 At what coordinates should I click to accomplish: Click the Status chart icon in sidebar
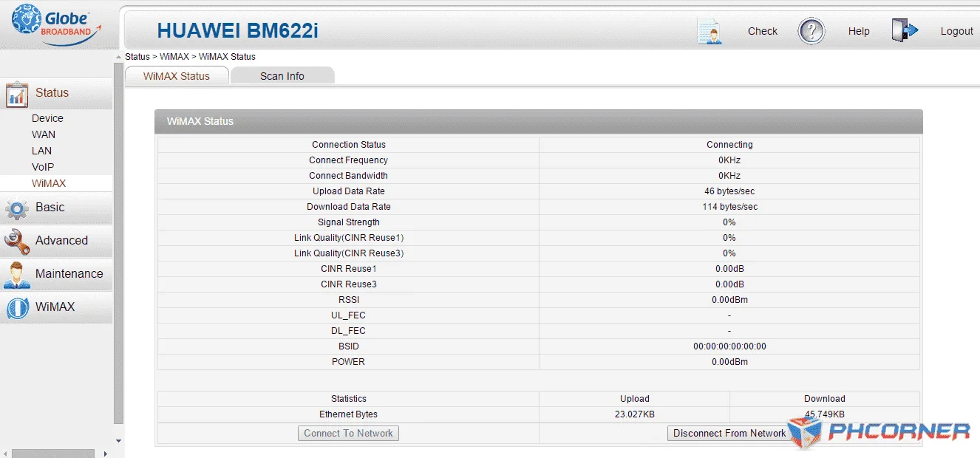[x=16, y=94]
